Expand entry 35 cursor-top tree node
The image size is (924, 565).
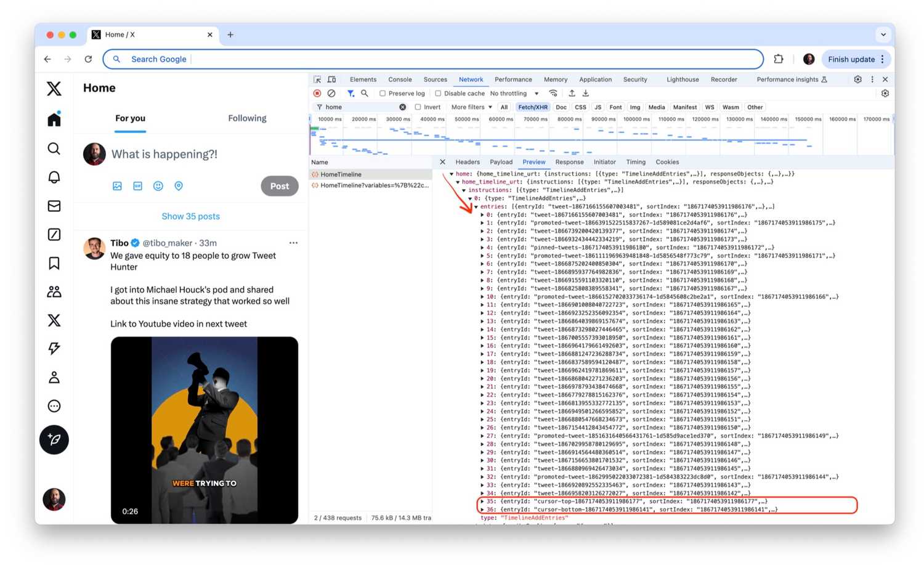tap(482, 502)
